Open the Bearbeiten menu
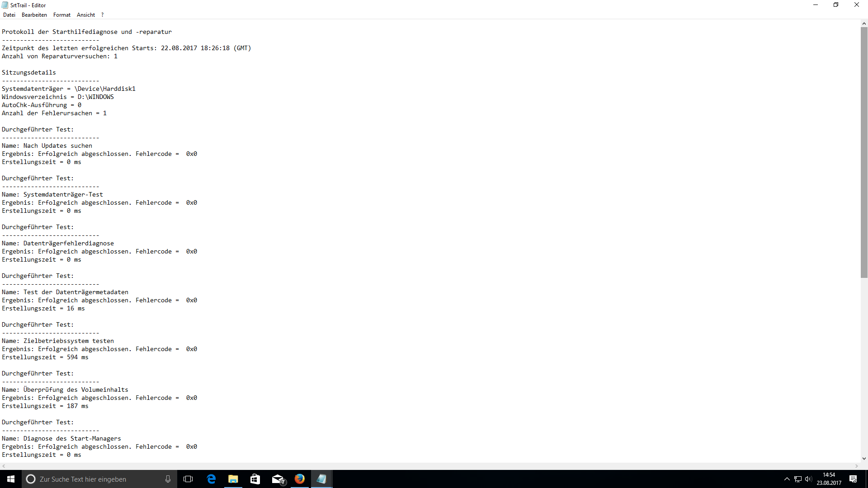Viewport: 868px width, 488px height. coord(34,15)
